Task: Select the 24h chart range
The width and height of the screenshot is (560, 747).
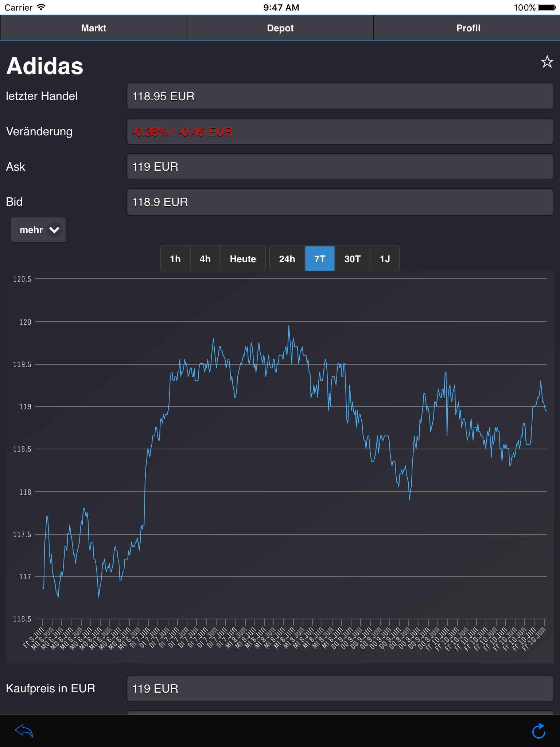Action: coord(287,259)
